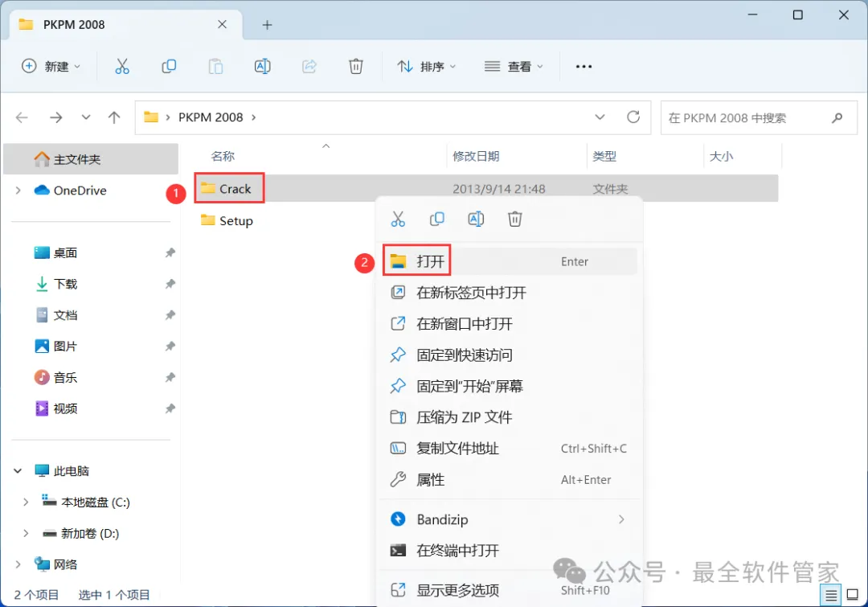
Task: Add a new tab with the plus button
Action: pos(268,25)
